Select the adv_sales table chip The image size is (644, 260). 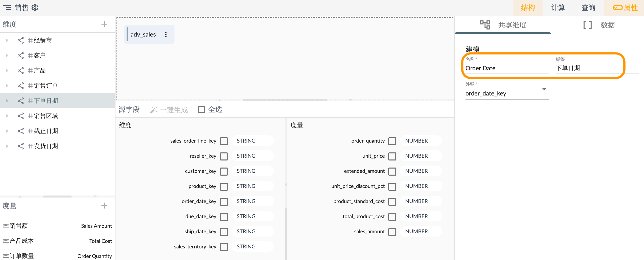click(143, 34)
